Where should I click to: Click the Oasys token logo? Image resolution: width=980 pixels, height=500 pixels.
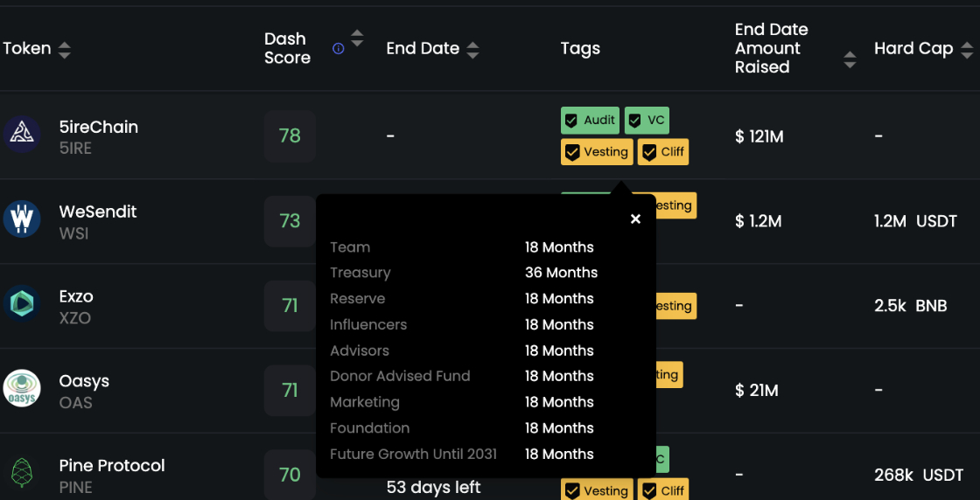coord(22,388)
